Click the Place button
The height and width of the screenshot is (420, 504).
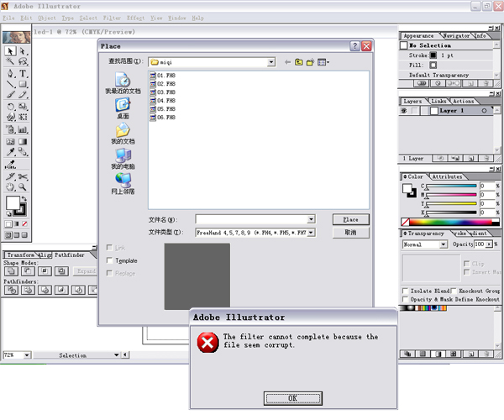(350, 219)
